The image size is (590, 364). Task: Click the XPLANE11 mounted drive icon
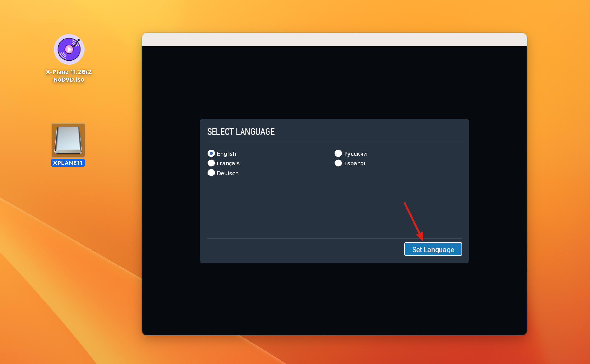[68, 140]
